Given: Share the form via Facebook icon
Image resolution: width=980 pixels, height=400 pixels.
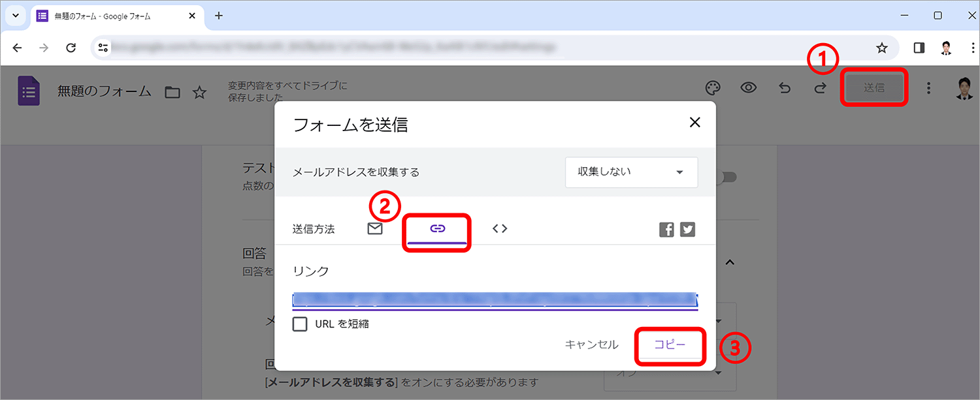Looking at the screenshot, I should (x=666, y=230).
